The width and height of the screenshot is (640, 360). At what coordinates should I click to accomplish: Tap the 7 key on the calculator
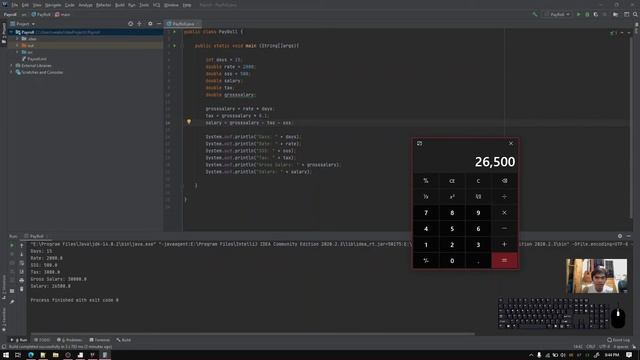[426, 213]
